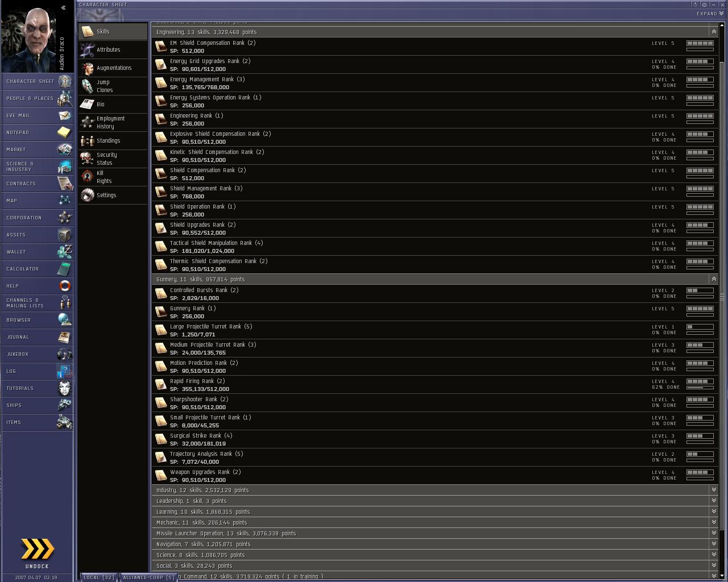The width and height of the screenshot is (728, 582).
Task: Open Help window
Action: click(37, 286)
